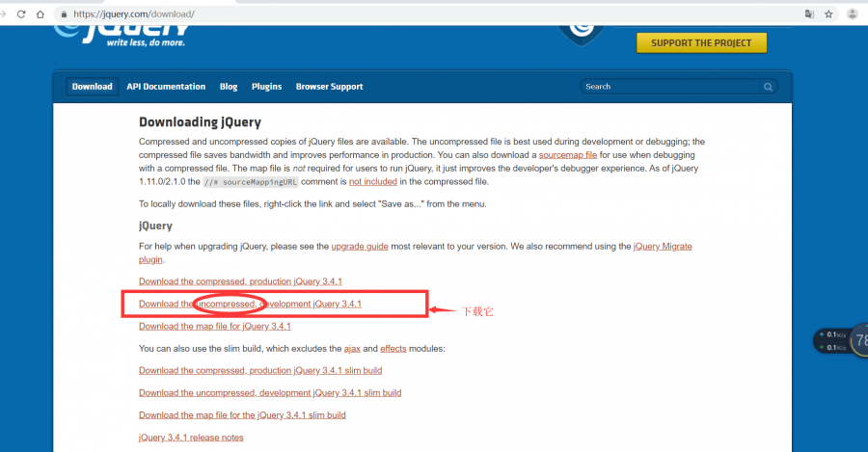Open the Plugins nav item

tap(267, 87)
